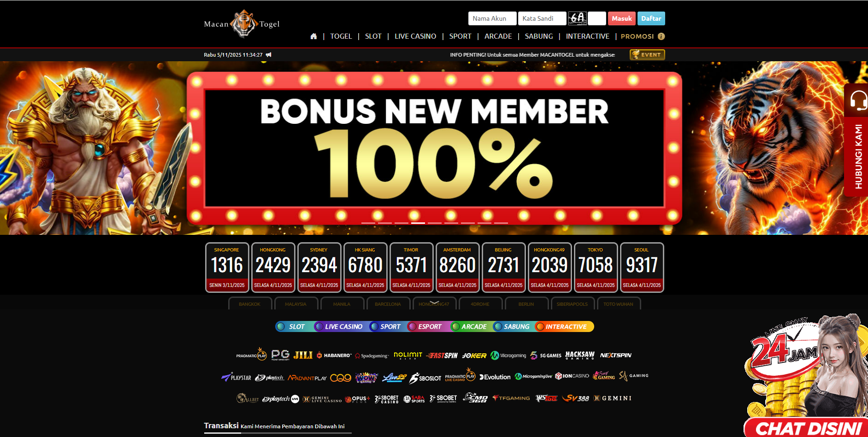The width and height of the screenshot is (868, 437).
Task: Click the trophy EVENT button
Action: point(647,55)
